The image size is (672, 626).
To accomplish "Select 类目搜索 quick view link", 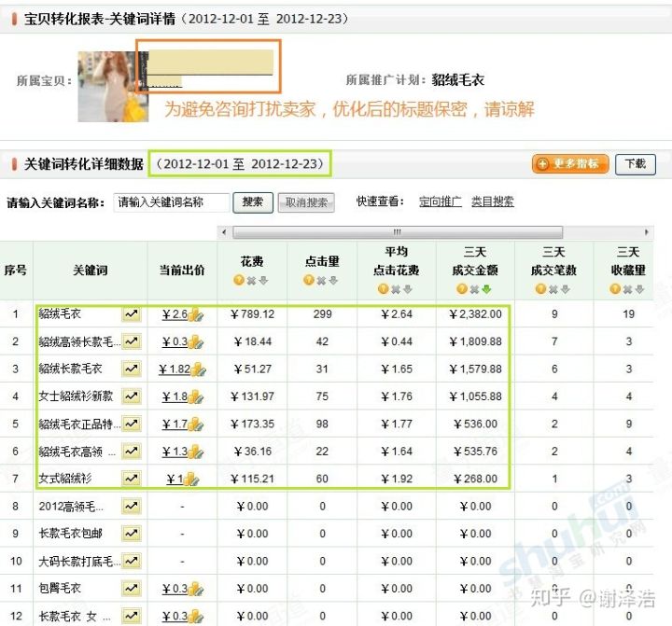I will 492,202.
